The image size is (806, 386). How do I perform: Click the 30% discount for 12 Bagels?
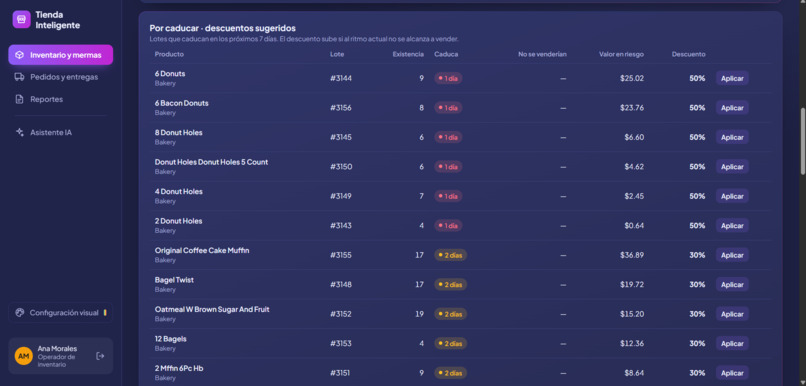697,343
